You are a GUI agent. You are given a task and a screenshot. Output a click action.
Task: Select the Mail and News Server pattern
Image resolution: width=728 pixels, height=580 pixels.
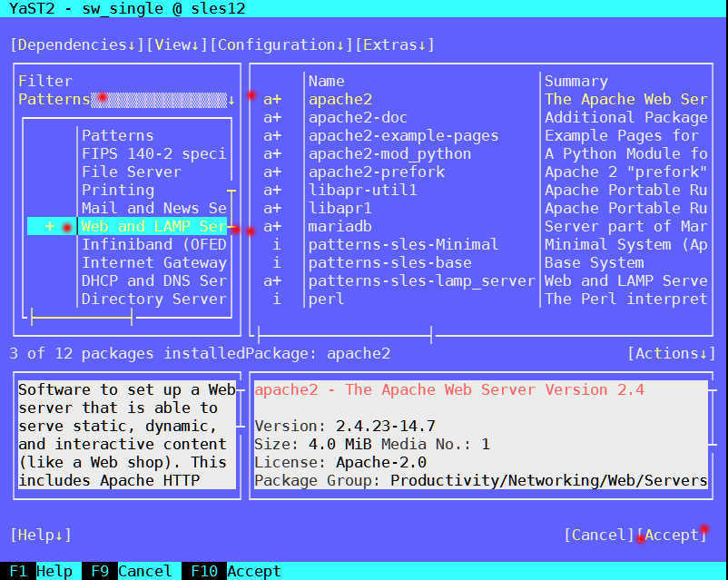153,208
